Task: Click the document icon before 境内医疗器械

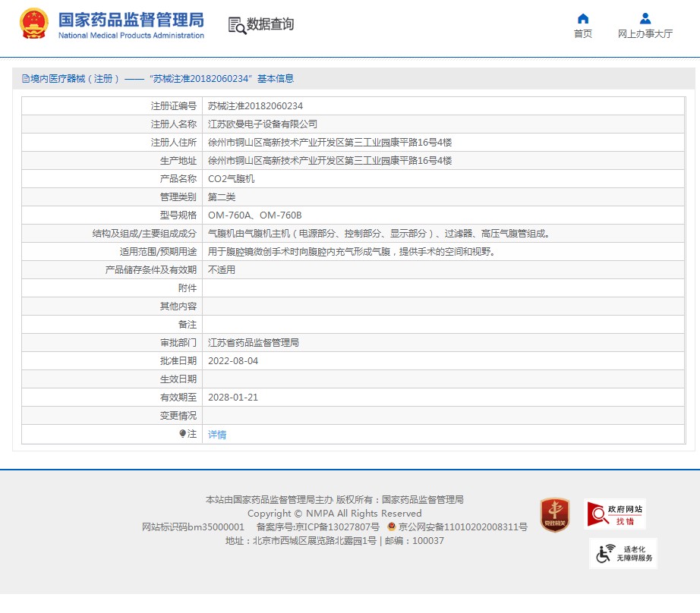Action: [x=26, y=79]
